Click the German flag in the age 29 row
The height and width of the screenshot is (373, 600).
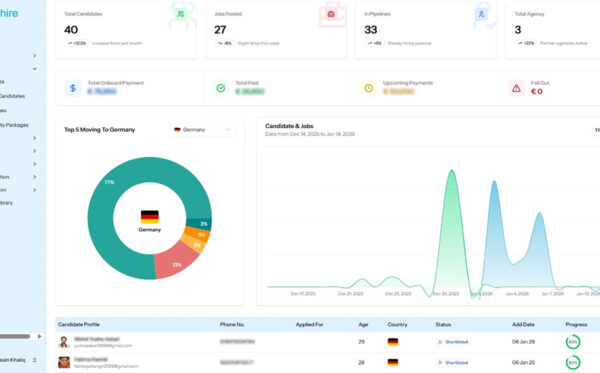[x=393, y=342]
